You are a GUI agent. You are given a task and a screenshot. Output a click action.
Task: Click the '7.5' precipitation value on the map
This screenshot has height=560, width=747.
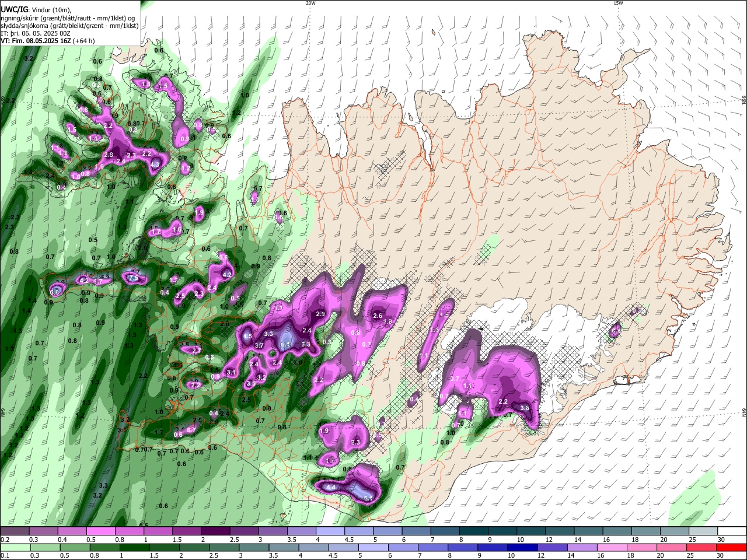click(x=134, y=278)
